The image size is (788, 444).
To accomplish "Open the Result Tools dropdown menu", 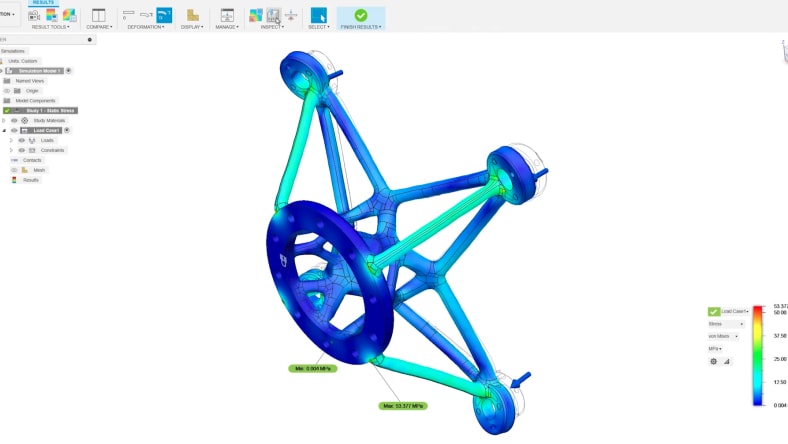I will tap(50, 27).
